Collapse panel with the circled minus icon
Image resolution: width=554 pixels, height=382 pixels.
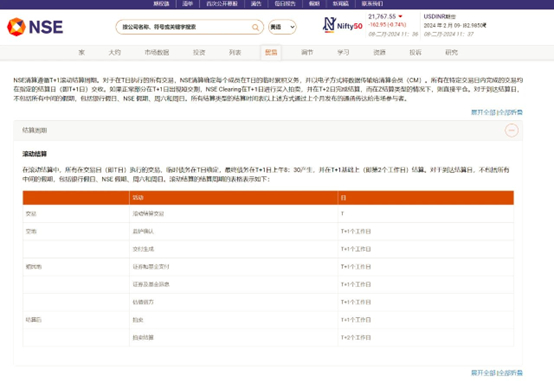511,130
